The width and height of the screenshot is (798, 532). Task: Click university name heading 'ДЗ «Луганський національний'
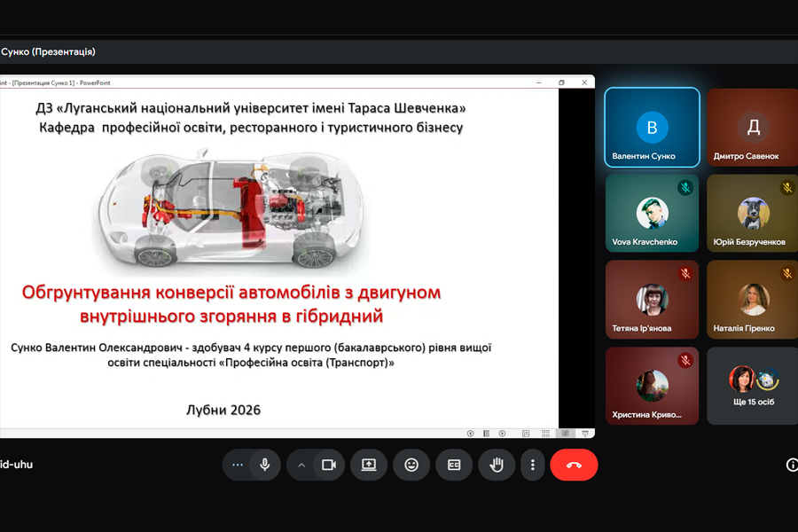(250, 108)
